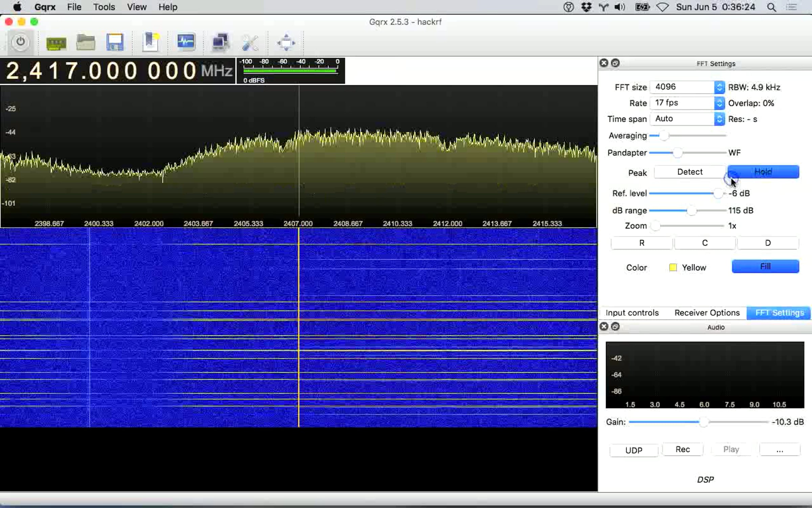Click the Averaging slider handle

(664, 135)
